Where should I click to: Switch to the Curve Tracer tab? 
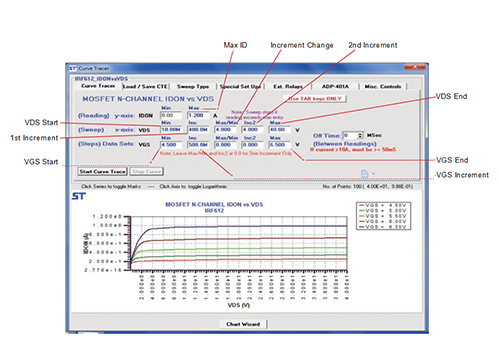[98, 86]
